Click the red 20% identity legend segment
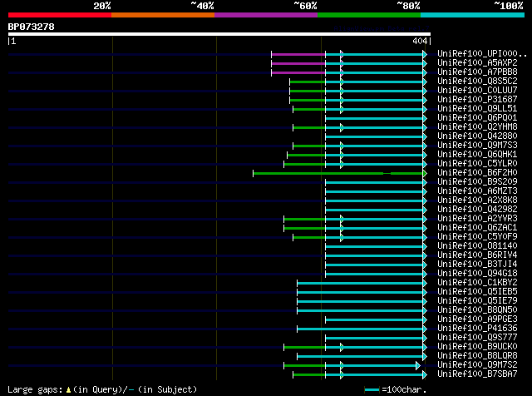 tap(60, 15)
